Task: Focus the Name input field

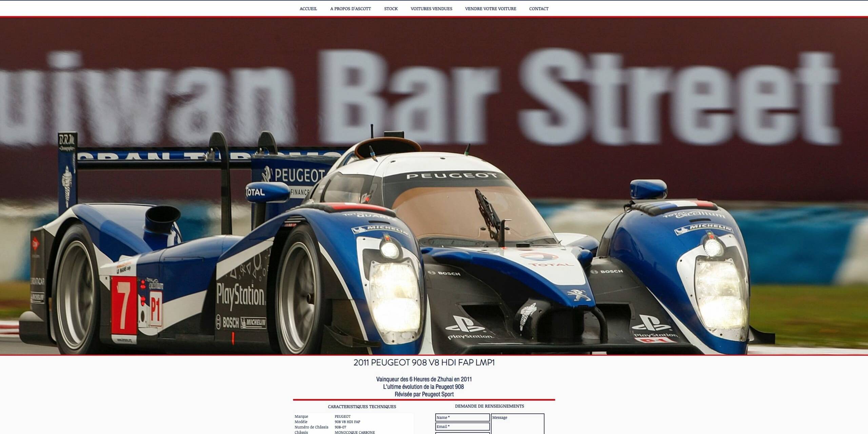Action: pos(462,417)
